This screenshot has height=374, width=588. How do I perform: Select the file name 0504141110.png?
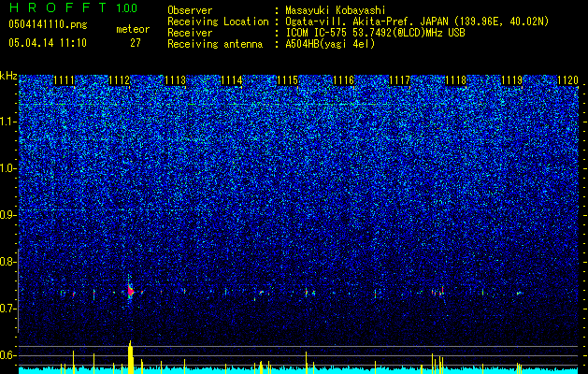pyautogui.click(x=48, y=24)
